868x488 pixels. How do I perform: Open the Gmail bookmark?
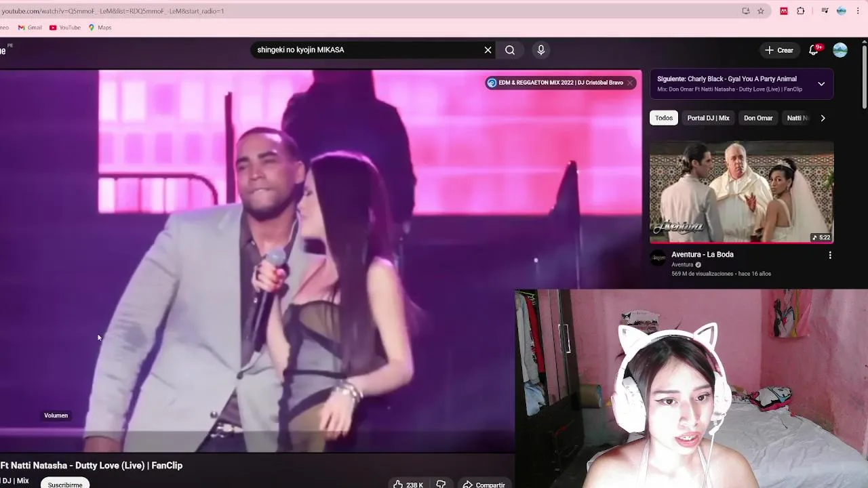coord(30,28)
